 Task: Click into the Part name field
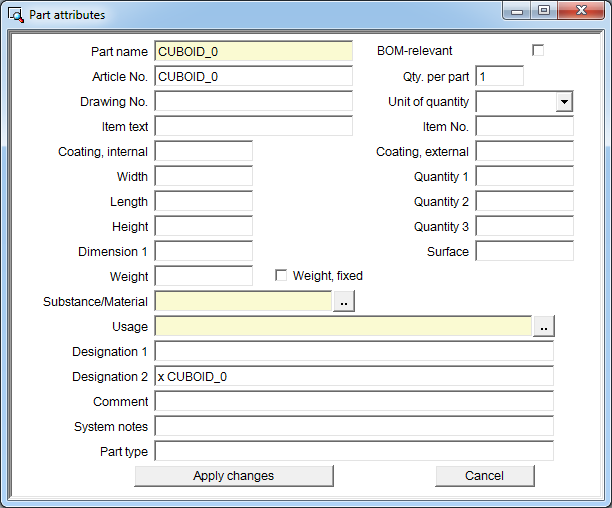click(x=253, y=52)
